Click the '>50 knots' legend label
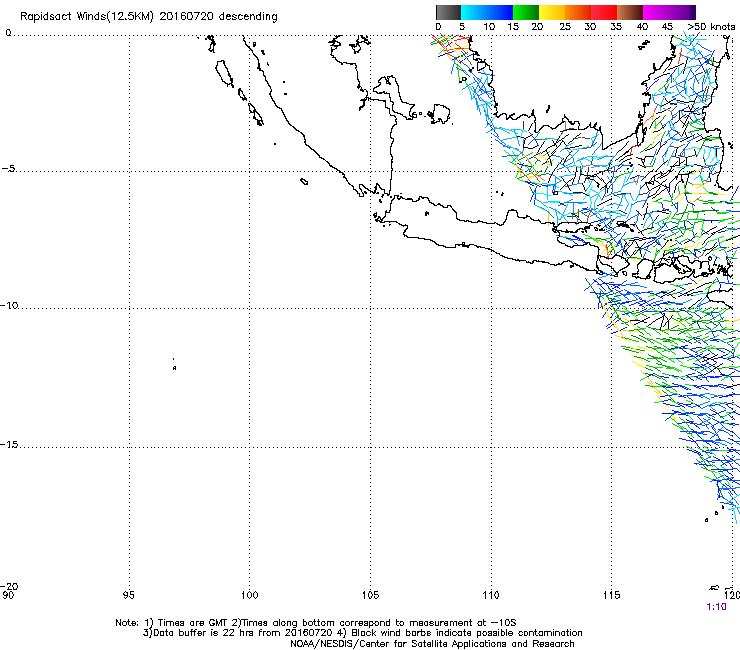The height and width of the screenshot is (650, 740). click(711, 27)
